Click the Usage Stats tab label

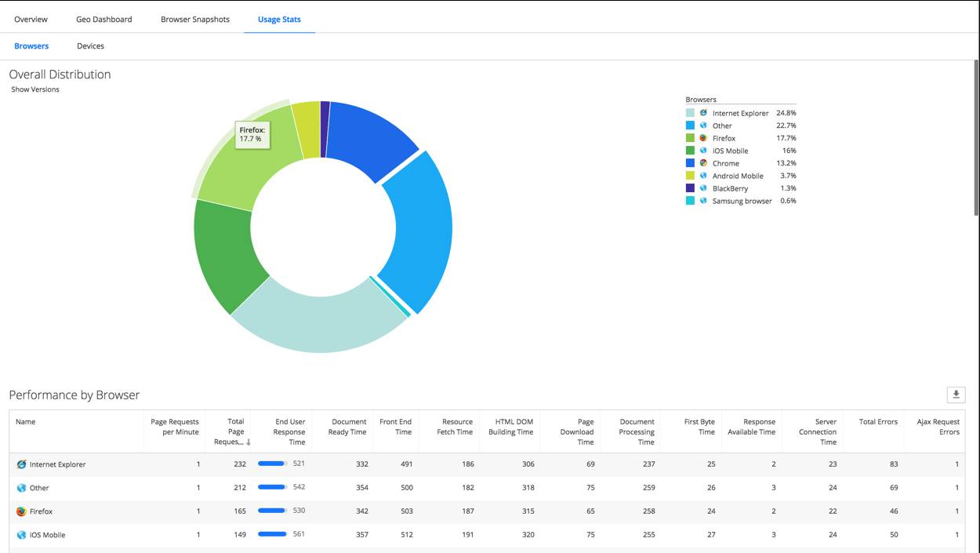(279, 19)
